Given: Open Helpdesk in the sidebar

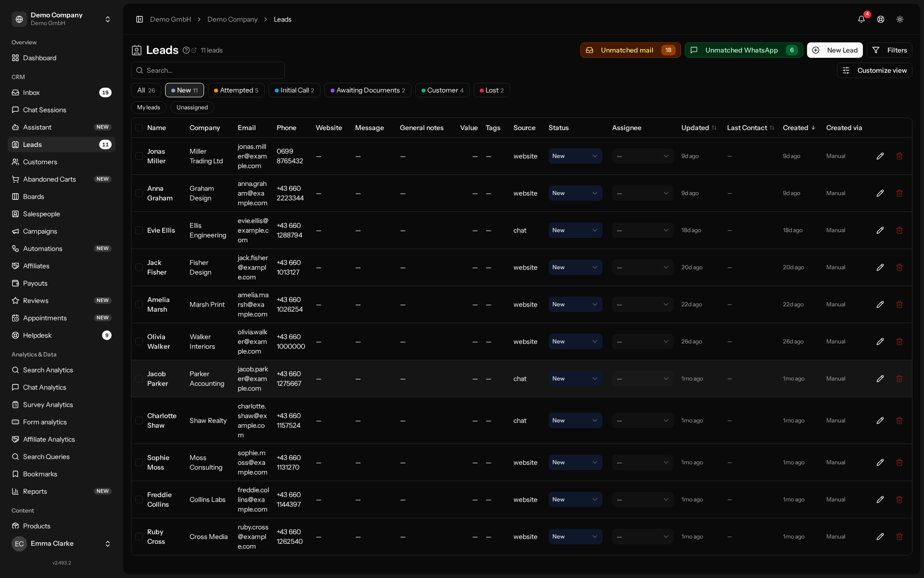Looking at the screenshot, I should 62,335.
